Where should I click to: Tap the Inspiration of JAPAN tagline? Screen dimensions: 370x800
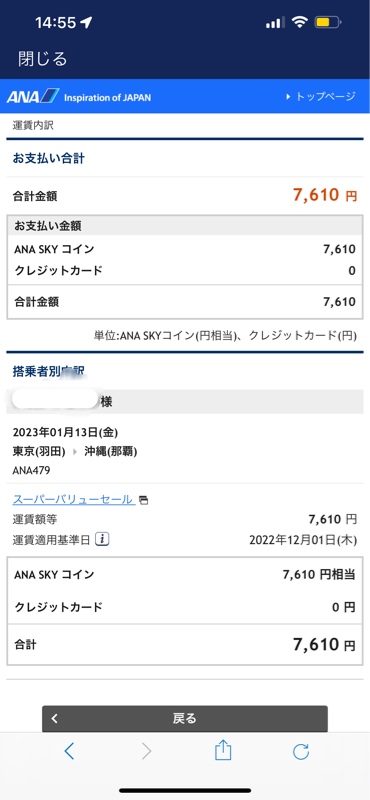(107, 97)
